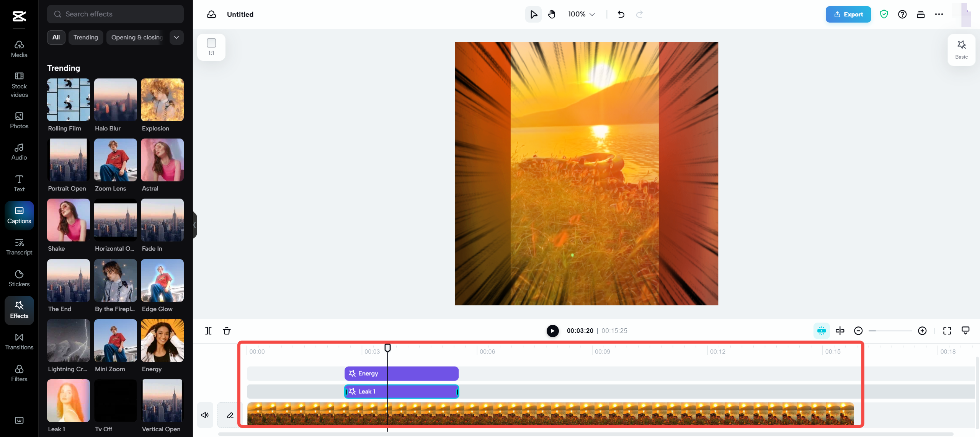Toggle the 1:1 aspect ratio box

point(211,47)
